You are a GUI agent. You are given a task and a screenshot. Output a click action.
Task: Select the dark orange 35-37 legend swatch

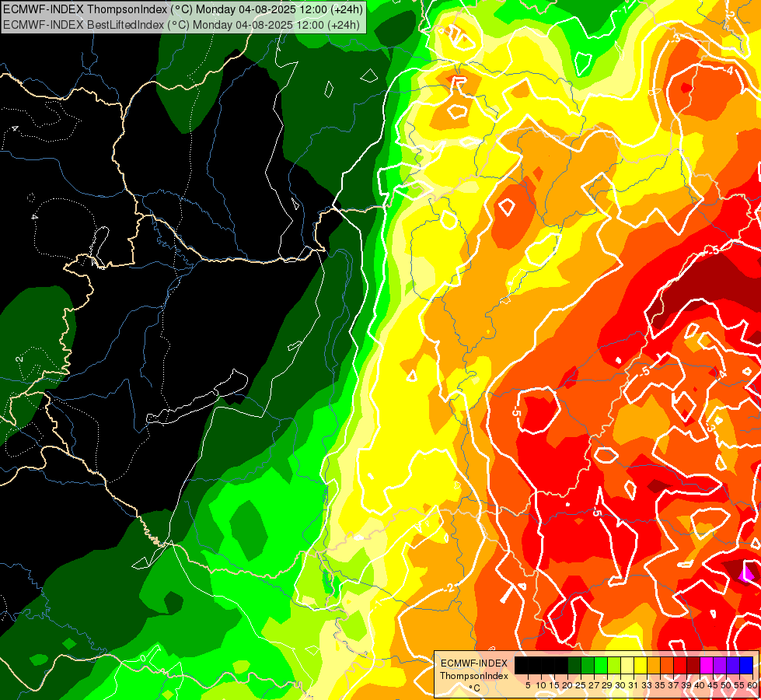(x=667, y=666)
